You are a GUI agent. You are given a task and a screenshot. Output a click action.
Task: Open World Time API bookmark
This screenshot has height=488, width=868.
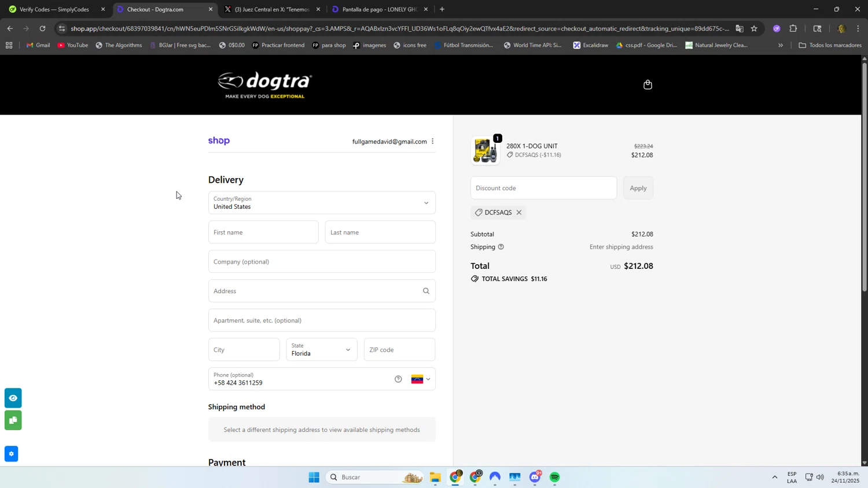(532, 45)
